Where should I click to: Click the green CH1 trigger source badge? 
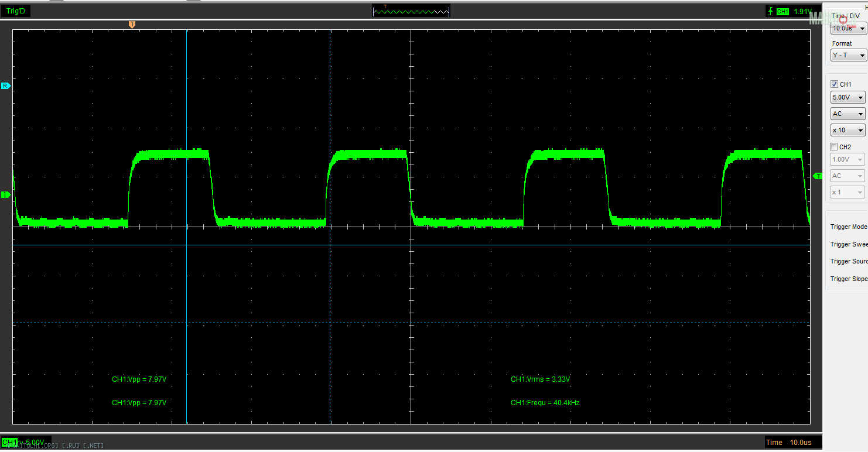pos(782,11)
